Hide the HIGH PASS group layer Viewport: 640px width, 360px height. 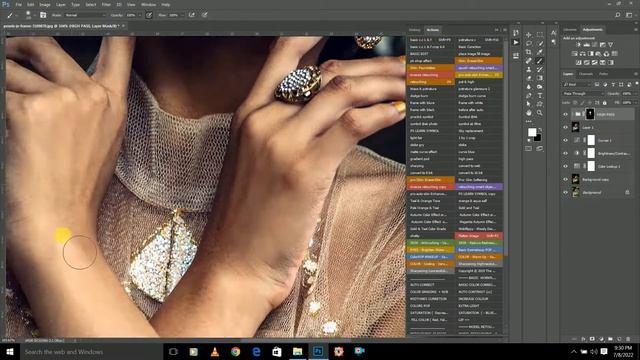pos(566,114)
